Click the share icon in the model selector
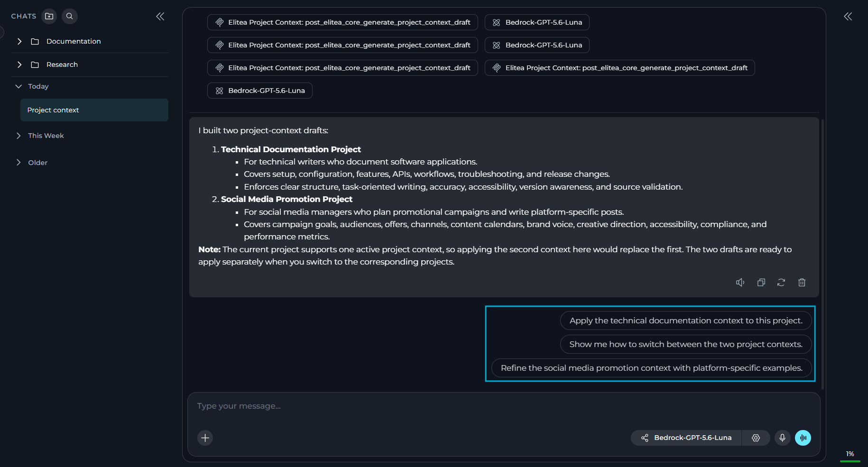The width and height of the screenshot is (868, 467). [x=645, y=438]
